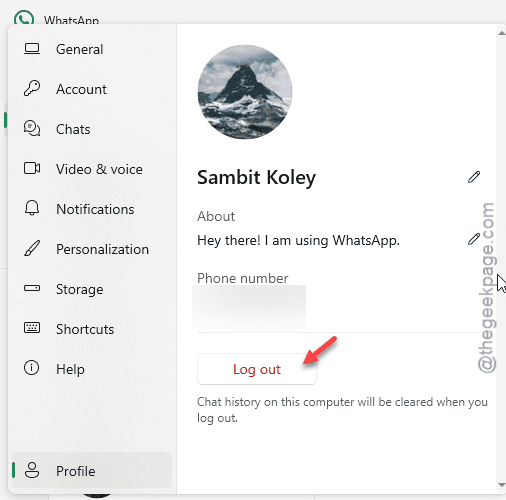Viewport: 506px width, 500px height.
Task: Click the Log out button
Action: (x=257, y=369)
